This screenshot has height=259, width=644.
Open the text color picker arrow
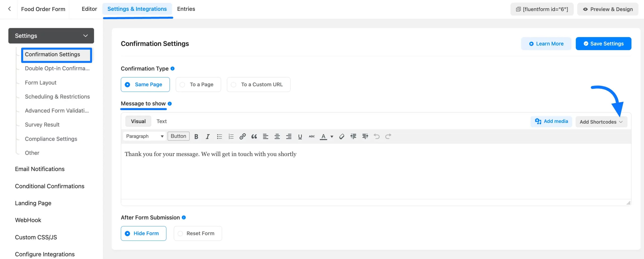point(332,137)
